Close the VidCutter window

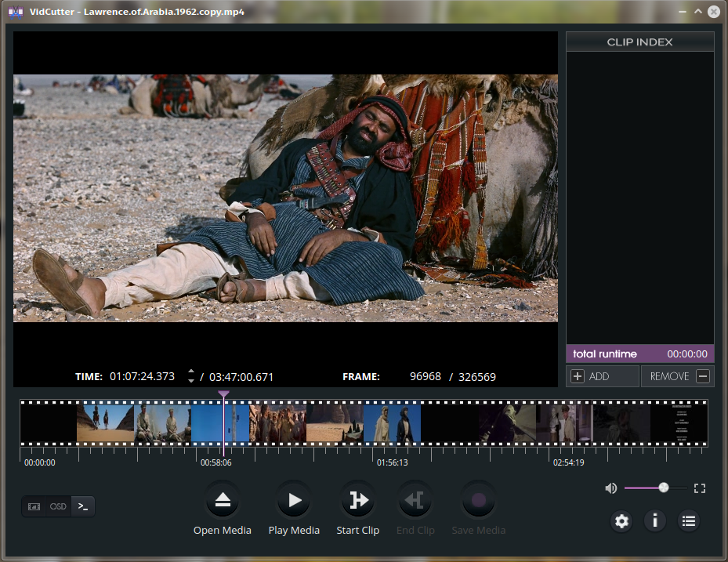(x=714, y=12)
